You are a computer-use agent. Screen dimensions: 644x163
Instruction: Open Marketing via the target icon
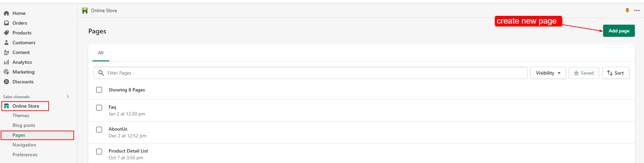(x=6, y=72)
